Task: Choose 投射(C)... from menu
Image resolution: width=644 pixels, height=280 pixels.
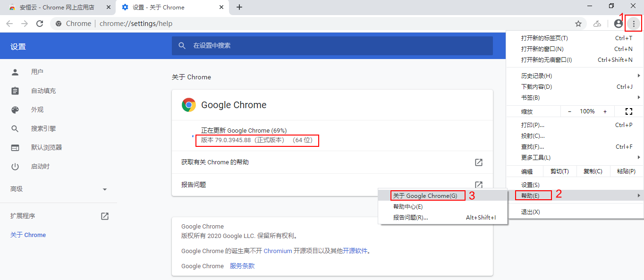Action: (575, 136)
